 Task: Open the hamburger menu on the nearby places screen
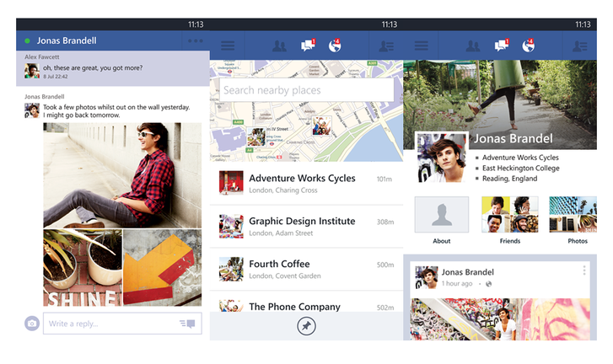coord(228,46)
